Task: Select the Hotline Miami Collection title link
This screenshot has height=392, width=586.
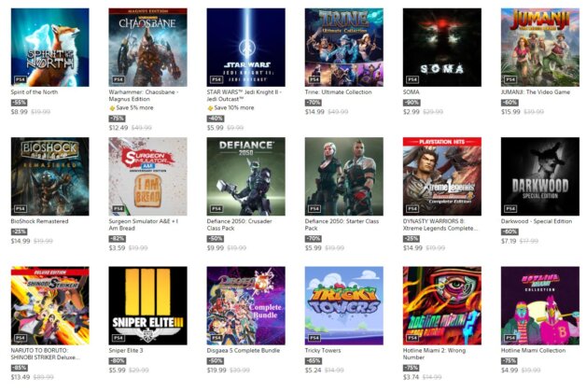Action: 534,351
